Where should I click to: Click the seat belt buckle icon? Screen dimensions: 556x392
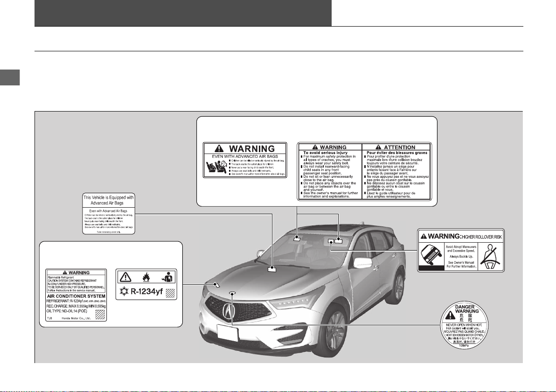click(491, 256)
